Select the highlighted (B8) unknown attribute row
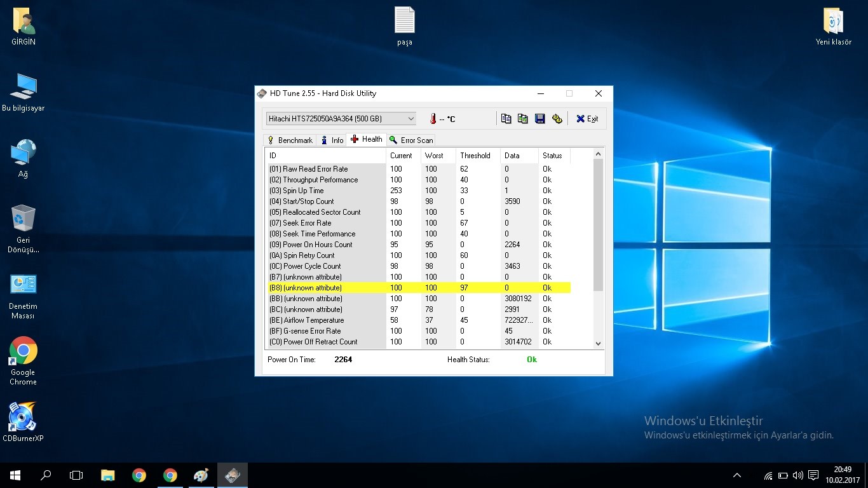Image resolution: width=868 pixels, height=488 pixels. coord(418,288)
